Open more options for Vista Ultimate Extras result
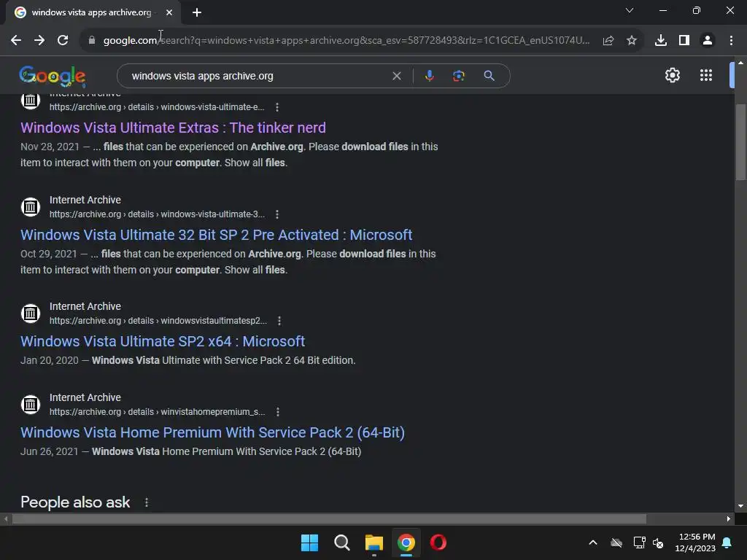Screen dimensions: 747x560 (276, 107)
